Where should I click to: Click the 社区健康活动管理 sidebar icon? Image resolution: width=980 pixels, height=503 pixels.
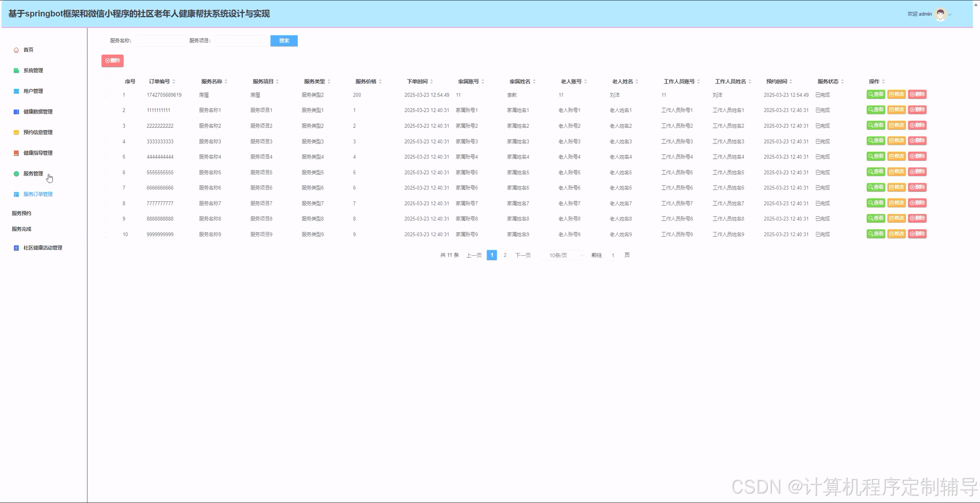[16, 248]
